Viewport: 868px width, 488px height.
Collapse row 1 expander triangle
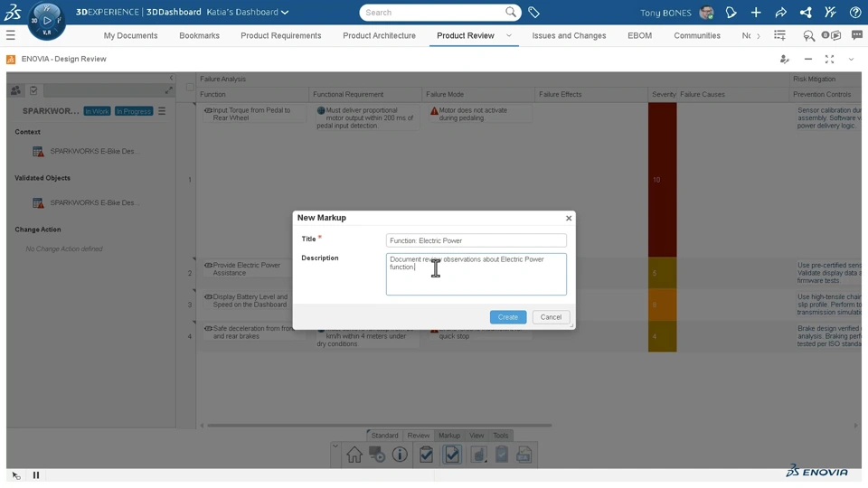[x=194, y=104]
